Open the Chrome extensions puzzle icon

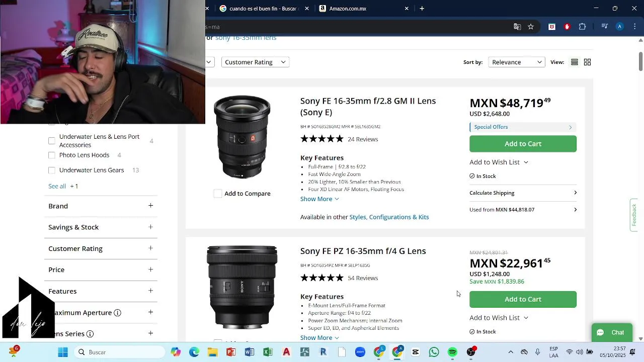(583, 27)
